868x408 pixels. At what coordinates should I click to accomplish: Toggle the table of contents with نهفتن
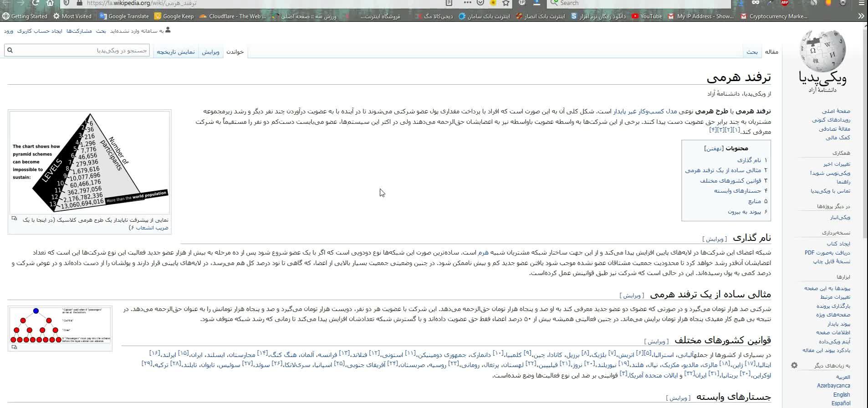[713, 148]
